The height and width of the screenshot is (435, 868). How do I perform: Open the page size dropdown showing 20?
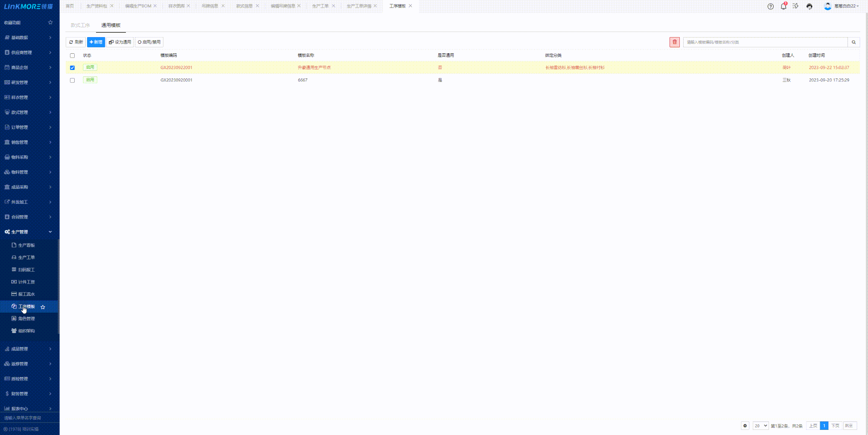click(x=760, y=426)
